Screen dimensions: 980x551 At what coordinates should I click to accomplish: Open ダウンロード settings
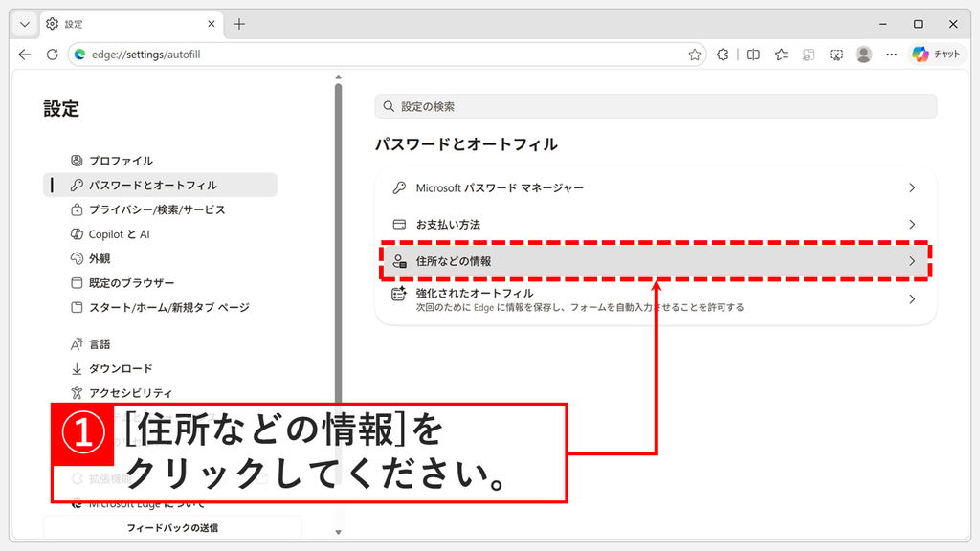click(160, 368)
